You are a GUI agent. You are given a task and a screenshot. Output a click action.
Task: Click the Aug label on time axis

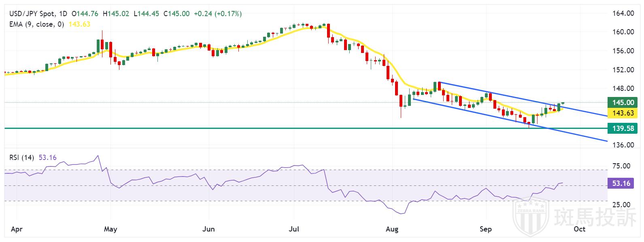[x=392, y=229]
